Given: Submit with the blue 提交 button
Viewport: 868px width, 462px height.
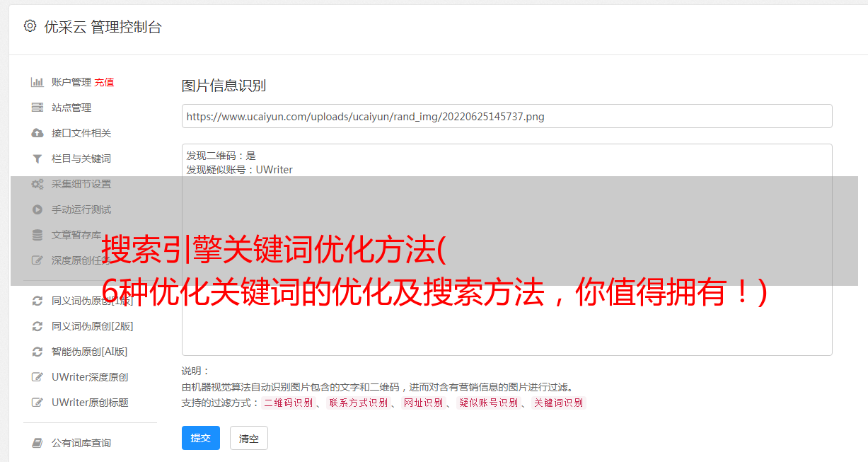Looking at the screenshot, I should pyautogui.click(x=201, y=438).
